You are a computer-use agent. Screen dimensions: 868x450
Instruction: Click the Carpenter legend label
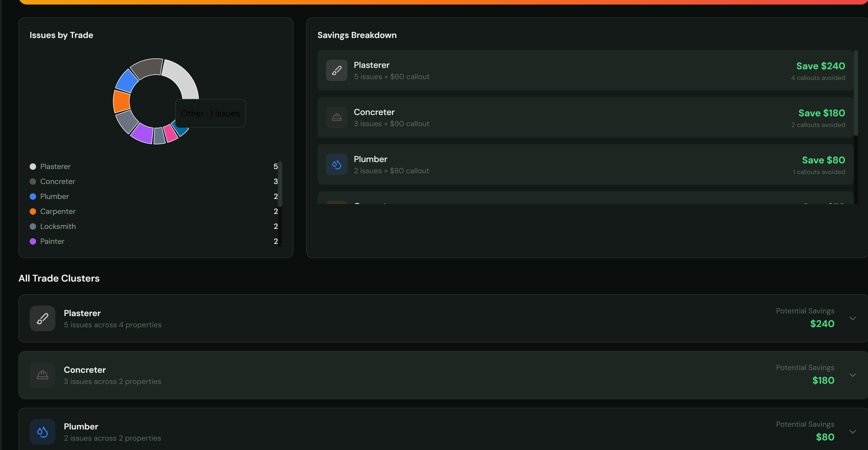tap(58, 211)
